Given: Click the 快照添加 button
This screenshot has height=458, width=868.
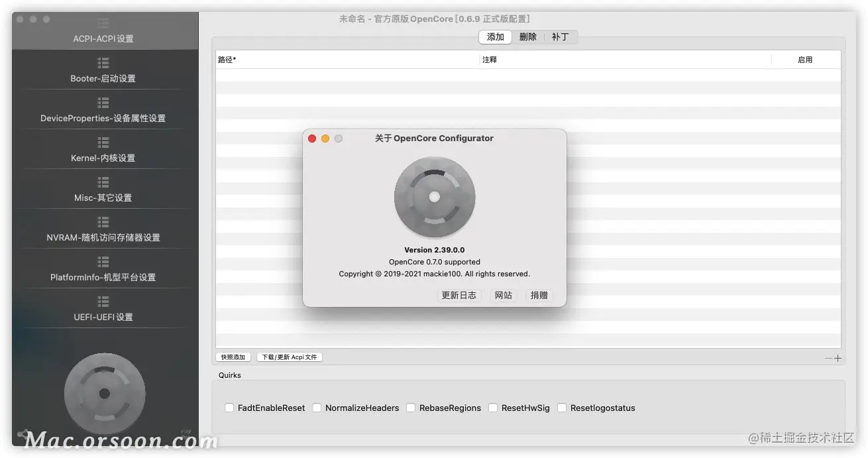Looking at the screenshot, I should coord(233,357).
